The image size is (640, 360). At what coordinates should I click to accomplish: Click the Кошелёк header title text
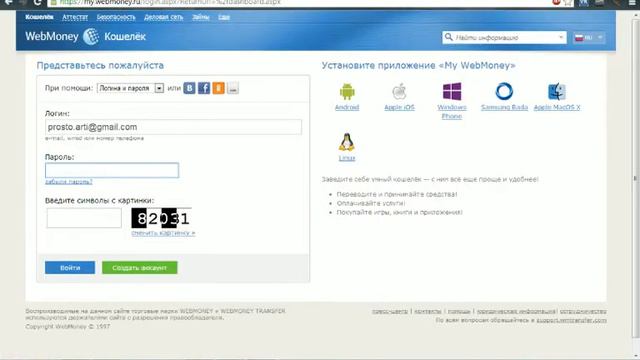coord(125,37)
